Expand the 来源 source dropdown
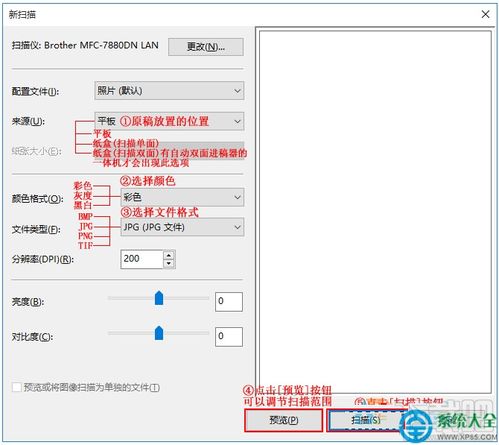 169,121
